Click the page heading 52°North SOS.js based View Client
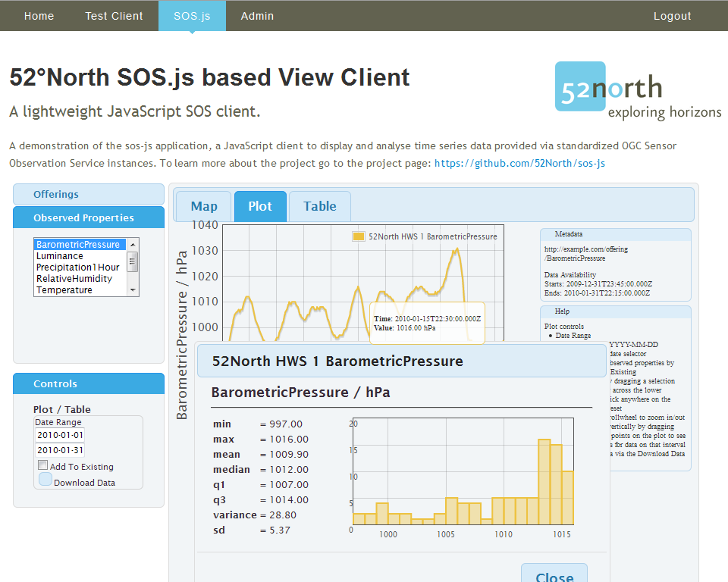This screenshot has height=582, width=728. pos(209,77)
